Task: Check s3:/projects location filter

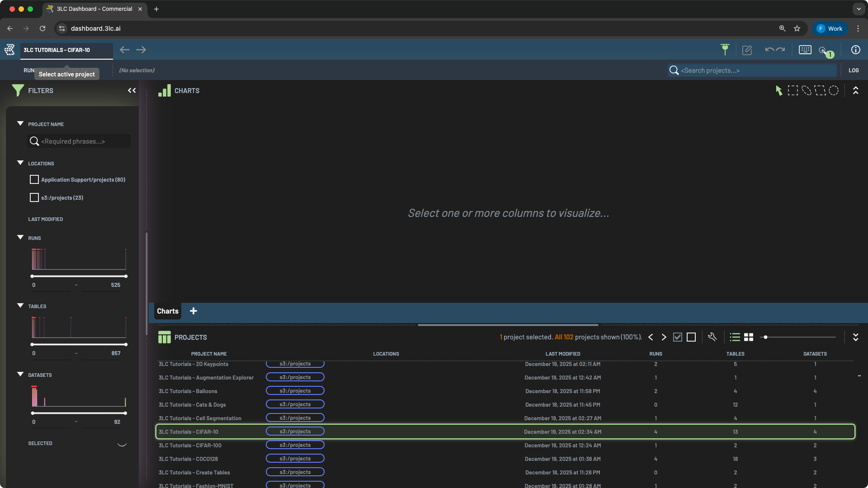Action: tap(34, 197)
